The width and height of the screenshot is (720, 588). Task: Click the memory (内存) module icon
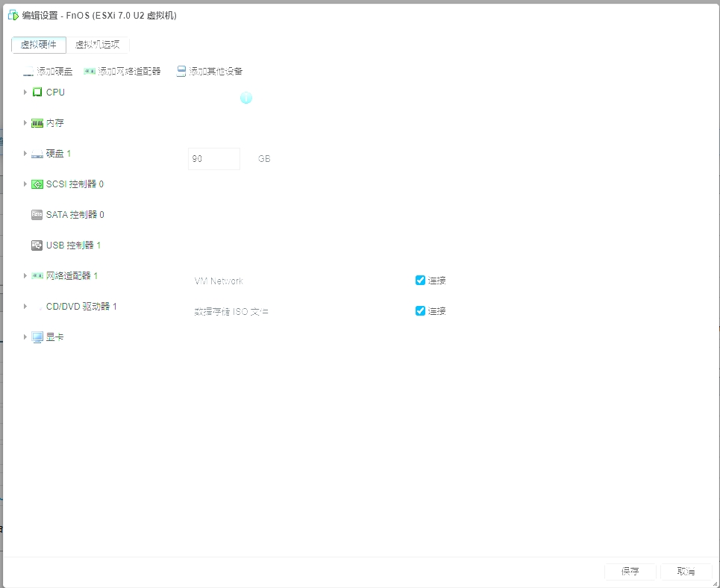point(37,123)
